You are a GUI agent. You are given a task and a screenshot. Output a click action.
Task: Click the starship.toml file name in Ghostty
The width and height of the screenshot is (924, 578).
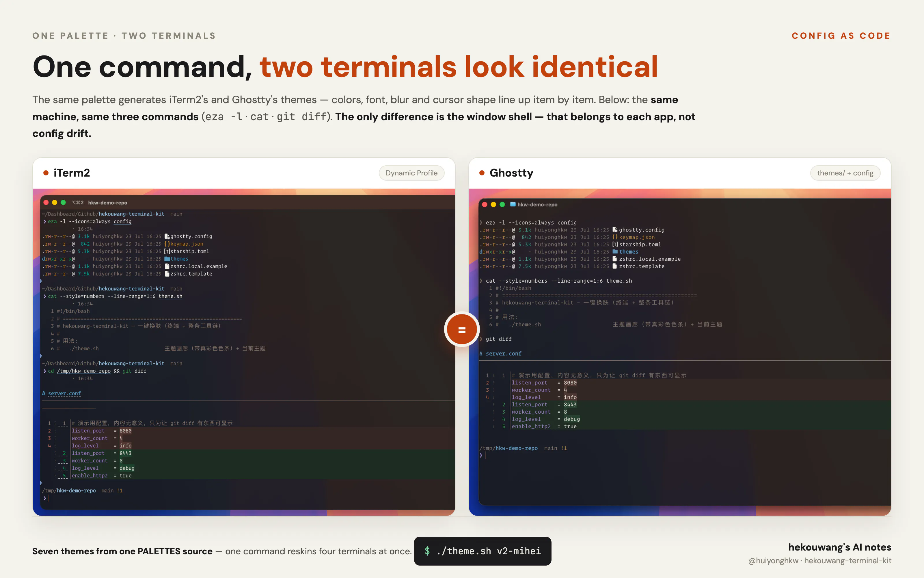tap(640, 244)
